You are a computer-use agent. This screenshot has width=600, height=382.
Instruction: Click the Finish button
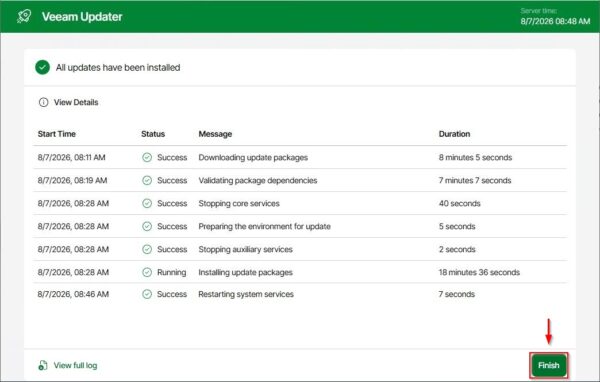coord(549,365)
